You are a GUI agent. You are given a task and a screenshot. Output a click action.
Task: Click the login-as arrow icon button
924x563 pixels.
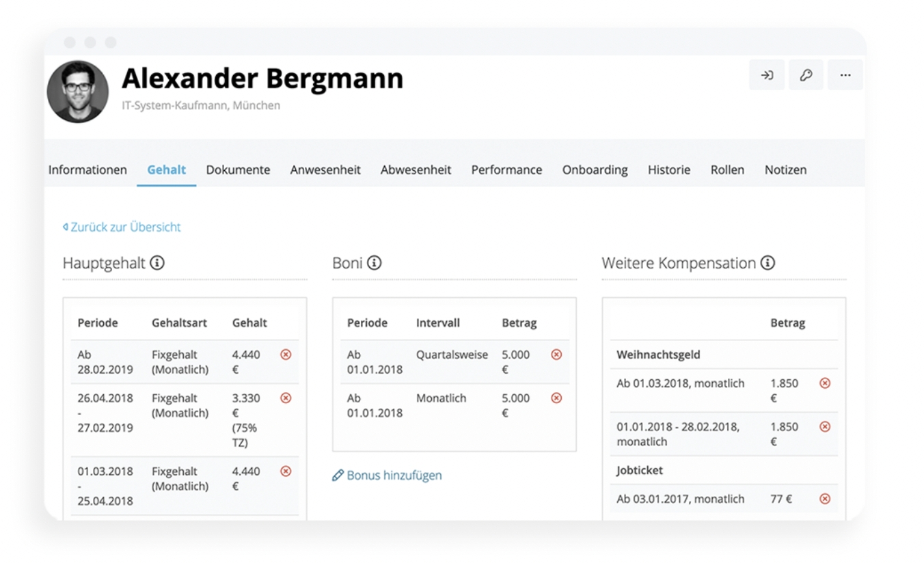coord(767,75)
